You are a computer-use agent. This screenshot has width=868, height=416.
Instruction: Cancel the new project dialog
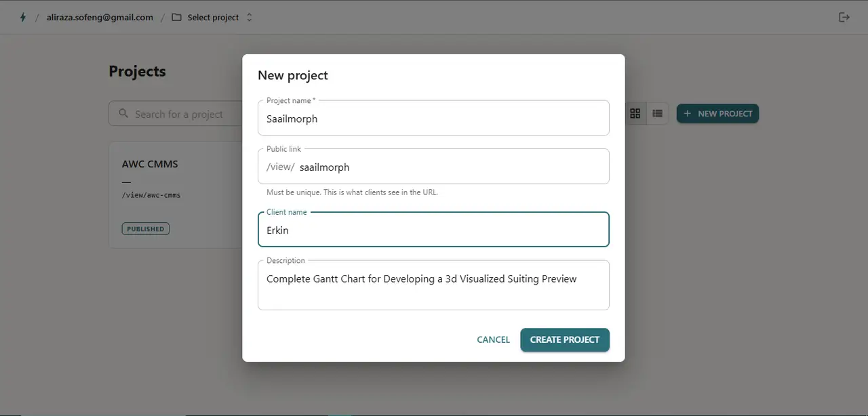(493, 339)
